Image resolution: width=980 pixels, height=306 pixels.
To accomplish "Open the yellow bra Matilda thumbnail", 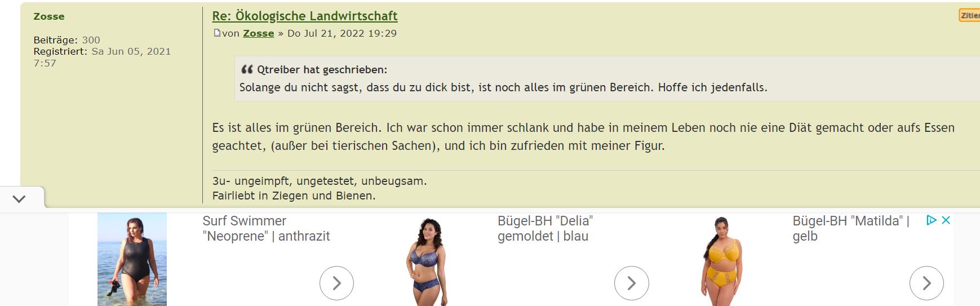I will coord(722,261).
